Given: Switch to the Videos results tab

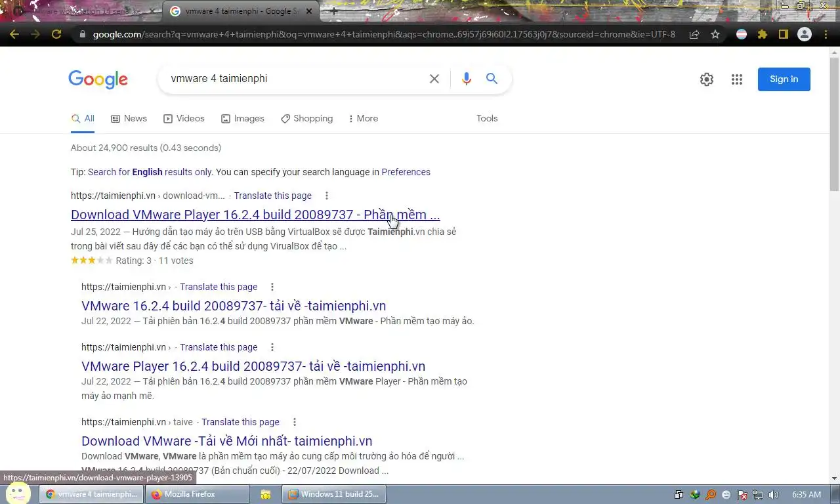Looking at the screenshot, I should pos(184,119).
